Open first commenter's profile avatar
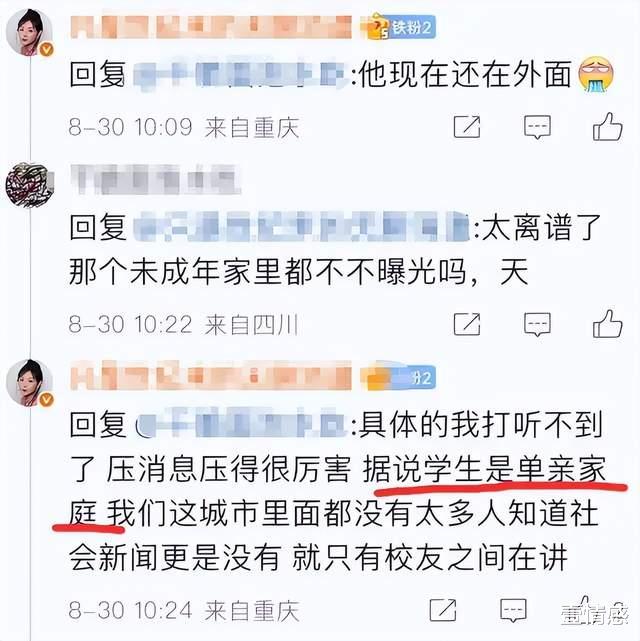The width and height of the screenshot is (640, 641). point(29,31)
